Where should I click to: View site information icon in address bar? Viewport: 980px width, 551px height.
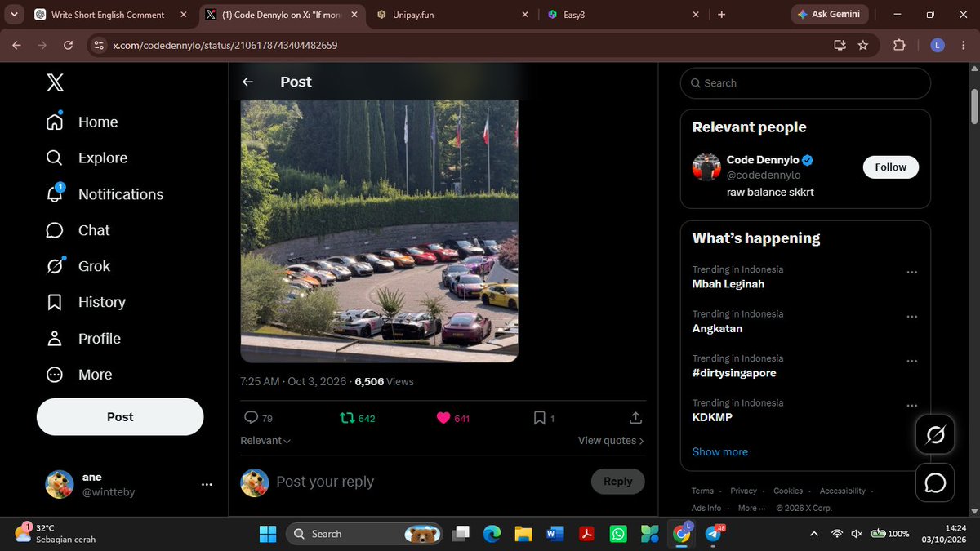click(99, 45)
